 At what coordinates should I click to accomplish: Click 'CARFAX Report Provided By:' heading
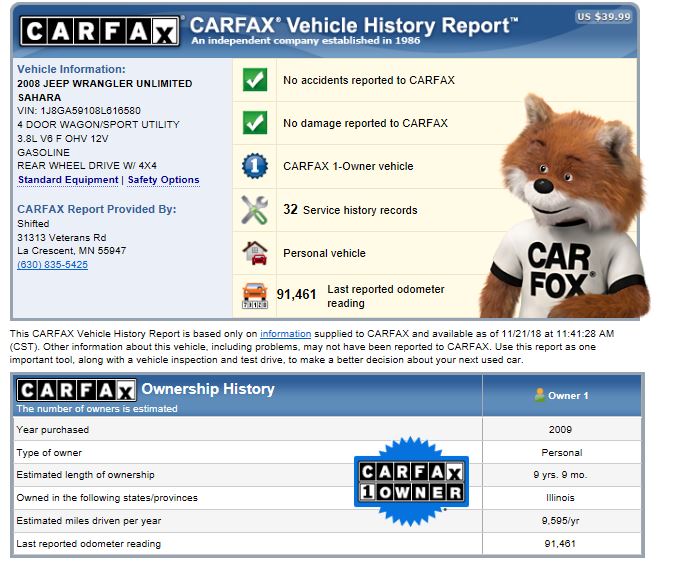pyautogui.click(x=97, y=209)
